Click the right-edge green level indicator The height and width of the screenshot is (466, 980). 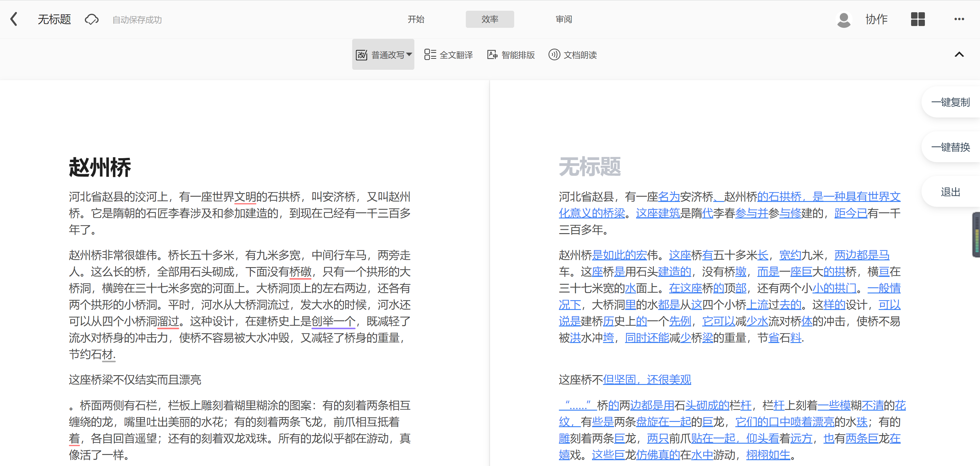click(x=976, y=235)
